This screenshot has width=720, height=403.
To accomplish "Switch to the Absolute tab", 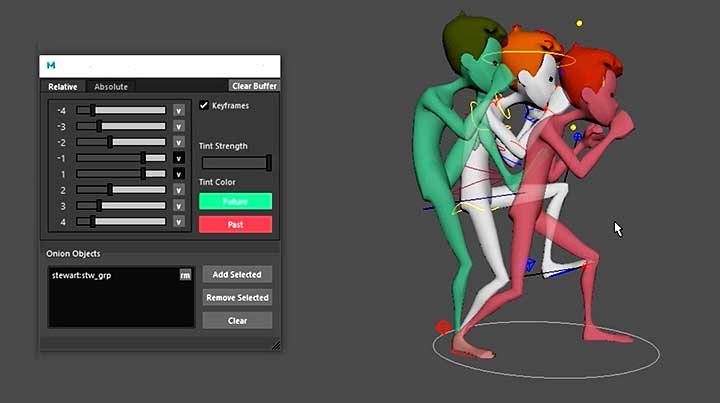I will [x=111, y=86].
